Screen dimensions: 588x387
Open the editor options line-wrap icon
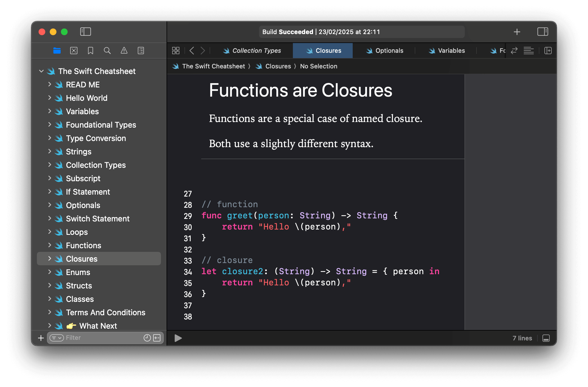pyautogui.click(x=528, y=51)
